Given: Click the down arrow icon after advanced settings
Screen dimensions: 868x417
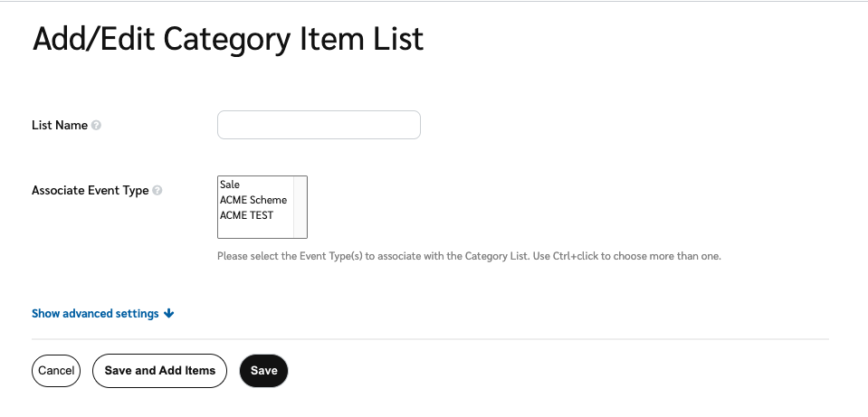Looking at the screenshot, I should point(169,314).
